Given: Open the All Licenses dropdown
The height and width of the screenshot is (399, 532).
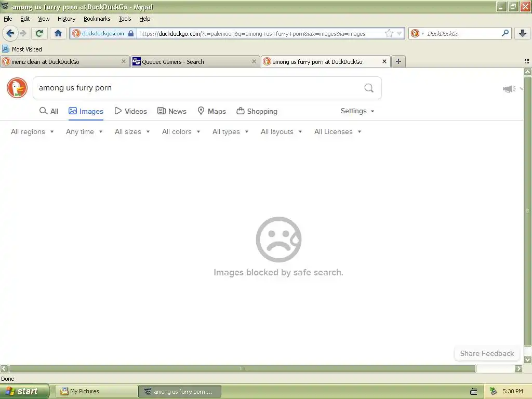Looking at the screenshot, I should 338,131.
